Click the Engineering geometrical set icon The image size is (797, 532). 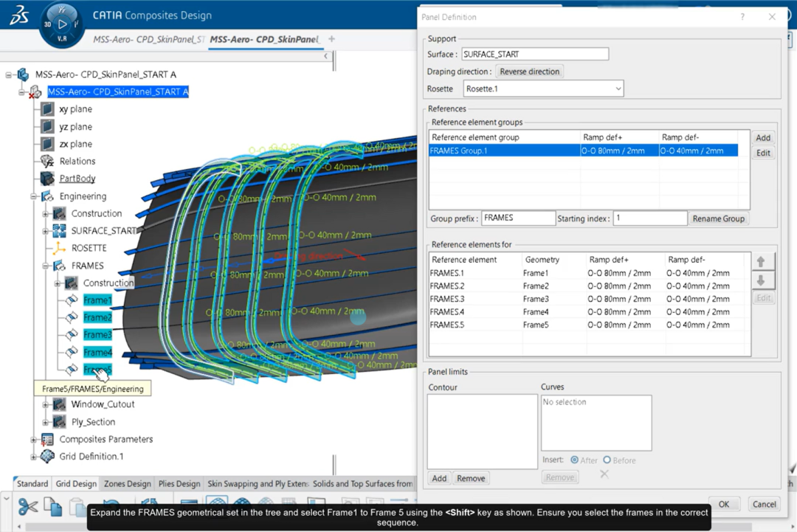(47, 196)
